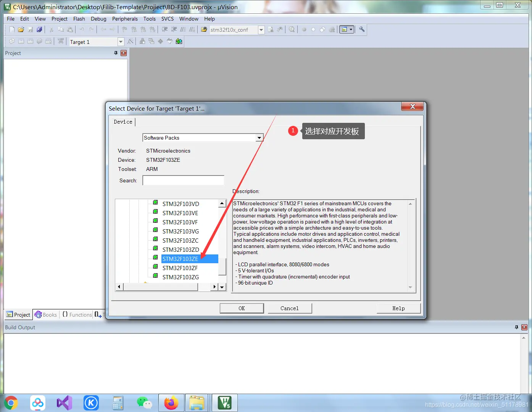
Task: Open the stm32f10x_conf find dropdown arrow
Action: pyautogui.click(x=261, y=30)
